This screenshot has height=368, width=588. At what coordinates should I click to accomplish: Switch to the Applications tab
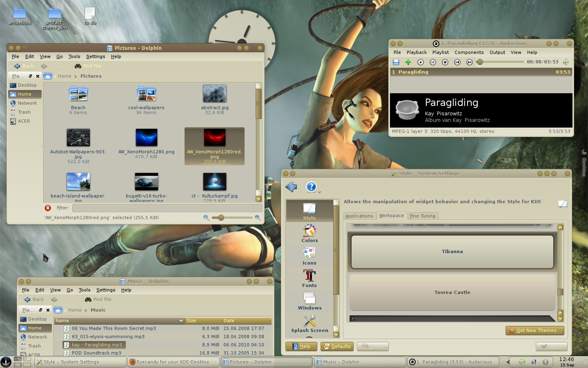coord(359,216)
